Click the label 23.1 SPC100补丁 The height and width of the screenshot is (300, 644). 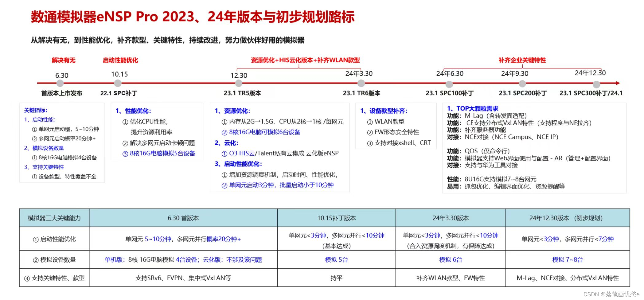pyautogui.click(x=450, y=93)
